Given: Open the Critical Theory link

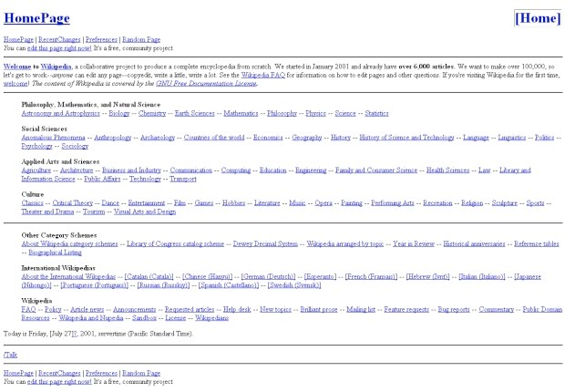Looking at the screenshot, I should click(x=72, y=203).
